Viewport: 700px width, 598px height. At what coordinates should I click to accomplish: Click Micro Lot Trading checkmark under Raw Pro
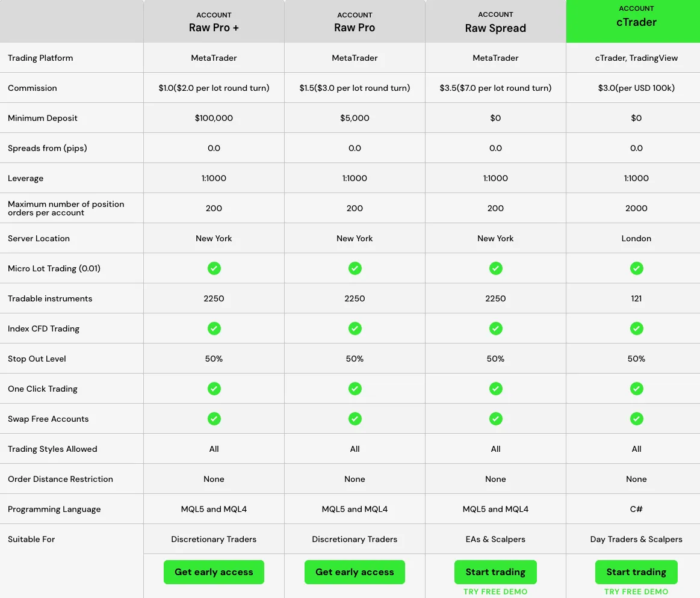[x=355, y=268]
